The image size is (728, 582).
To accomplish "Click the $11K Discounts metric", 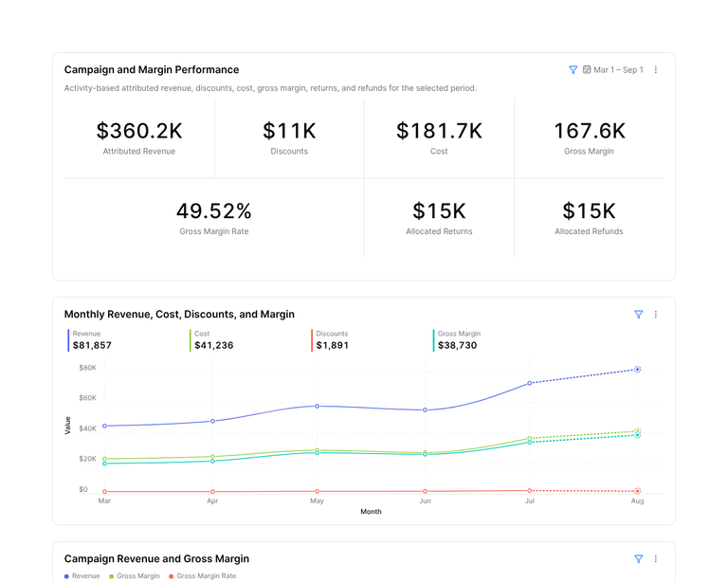I will coord(289,137).
